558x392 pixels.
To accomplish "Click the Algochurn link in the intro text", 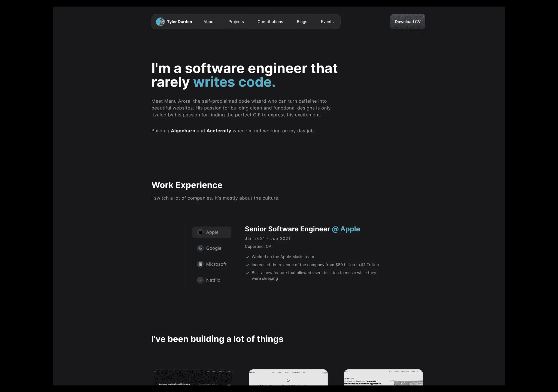I will pyautogui.click(x=183, y=131).
